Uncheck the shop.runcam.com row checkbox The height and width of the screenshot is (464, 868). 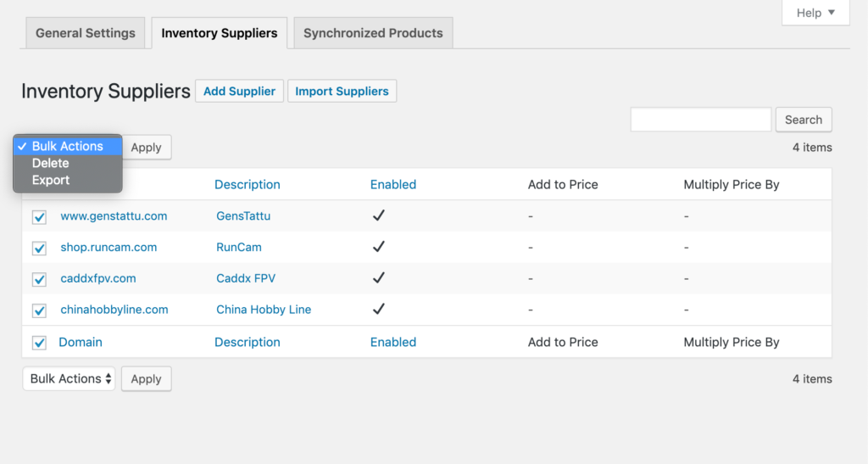tap(39, 249)
